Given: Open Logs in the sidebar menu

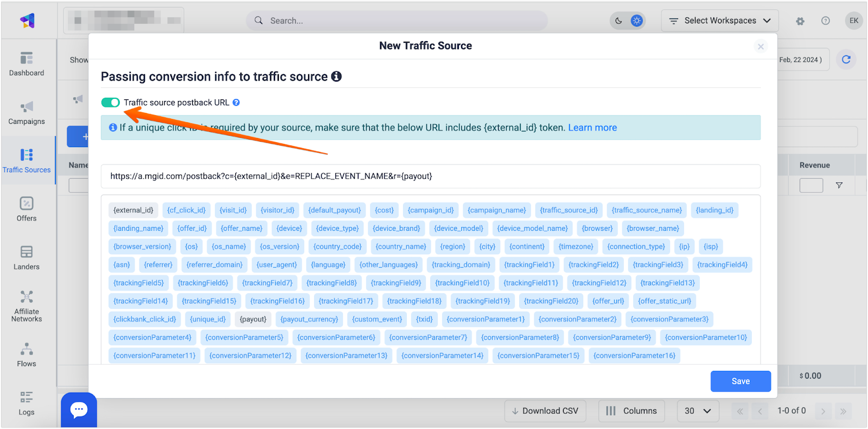Looking at the screenshot, I should (x=27, y=403).
